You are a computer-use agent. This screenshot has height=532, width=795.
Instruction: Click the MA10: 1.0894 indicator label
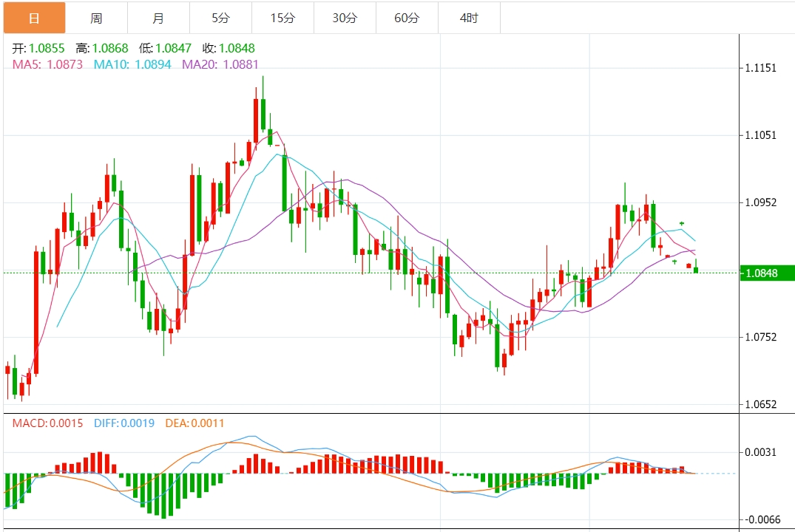(x=132, y=64)
